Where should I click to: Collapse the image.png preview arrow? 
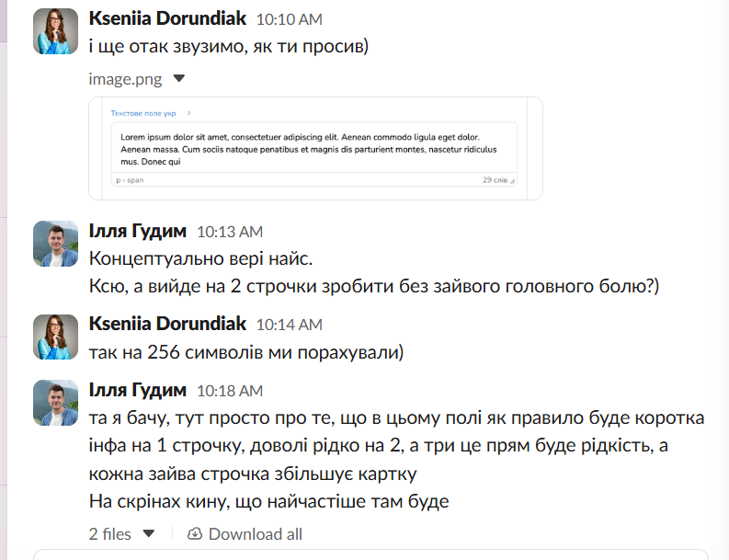click(x=179, y=79)
